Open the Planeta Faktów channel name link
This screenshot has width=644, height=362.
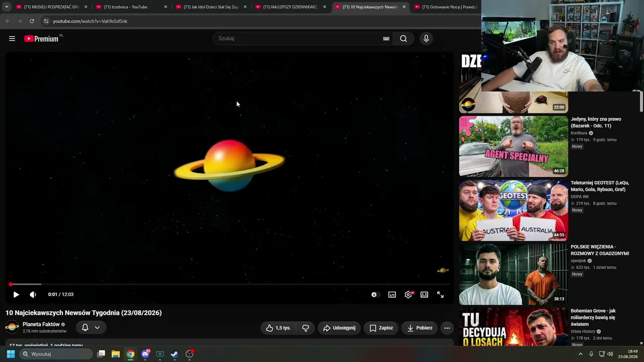click(x=41, y=324)
